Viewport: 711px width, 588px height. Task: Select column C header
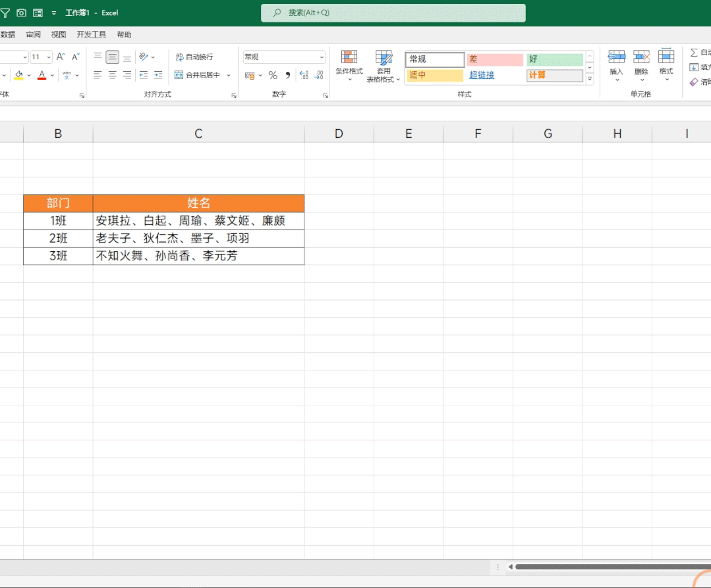tap(198, 133)
